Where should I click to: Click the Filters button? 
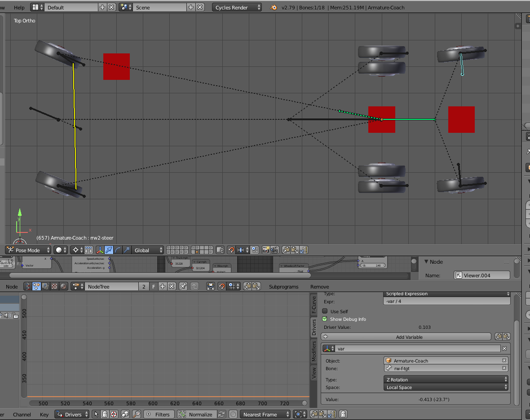[x=159, y=415]
